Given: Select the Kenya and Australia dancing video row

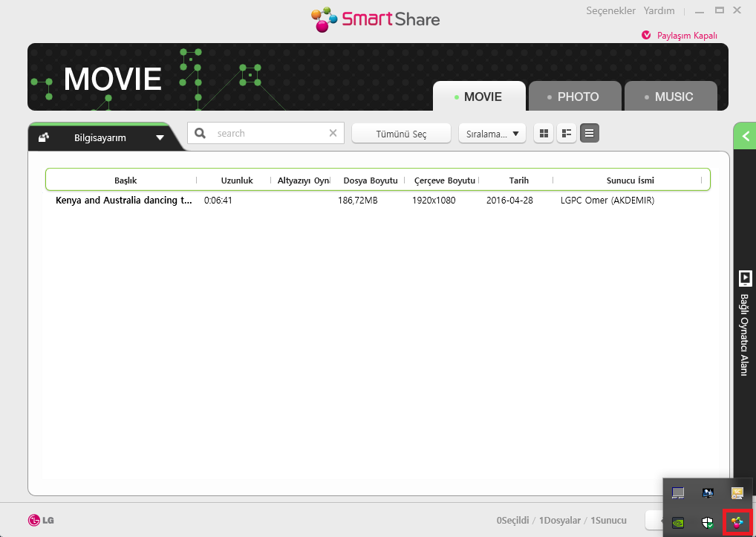Looking at the screenshot, I should pos(123,201).
